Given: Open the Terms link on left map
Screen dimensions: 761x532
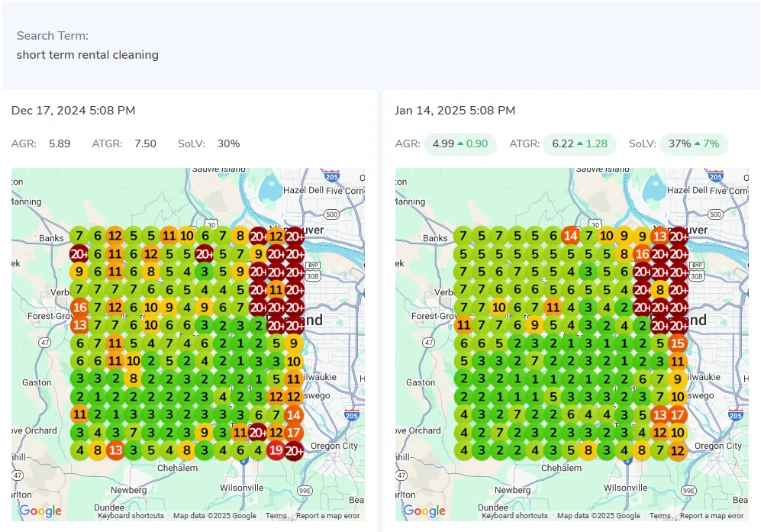Looking at the screenshot, I should [x=275, y=516].
